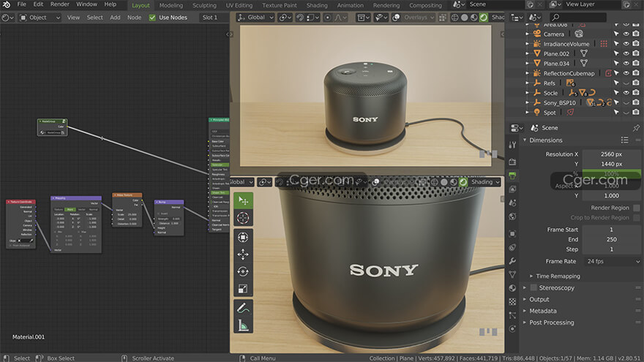Toggle selectability arrow for the Socle row
The width and height of the screenshot is (644, 362).
(x=616, y=93)
